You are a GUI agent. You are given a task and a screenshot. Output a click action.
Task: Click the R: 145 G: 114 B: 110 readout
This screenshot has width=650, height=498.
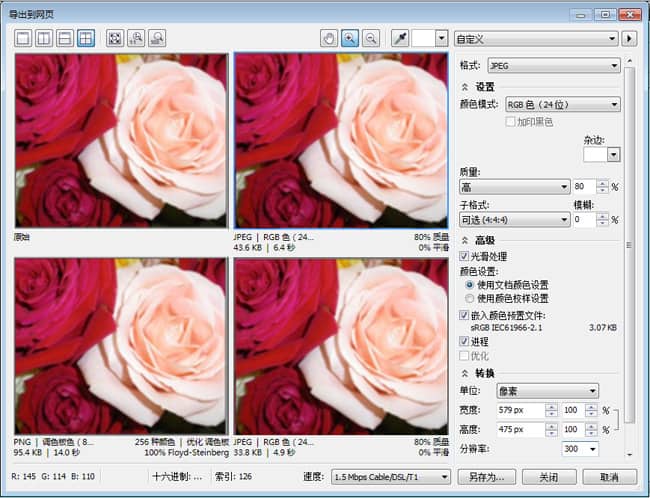(53, 477)
